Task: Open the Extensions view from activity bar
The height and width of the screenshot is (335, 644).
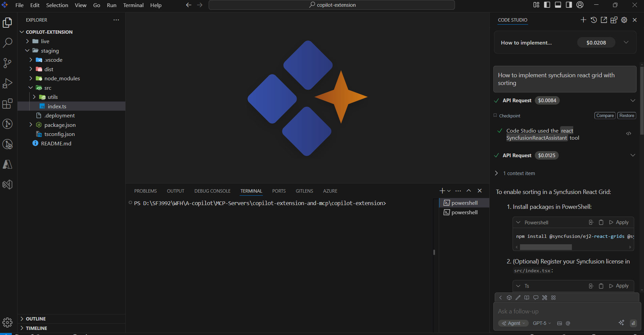Action: point(7,104)
